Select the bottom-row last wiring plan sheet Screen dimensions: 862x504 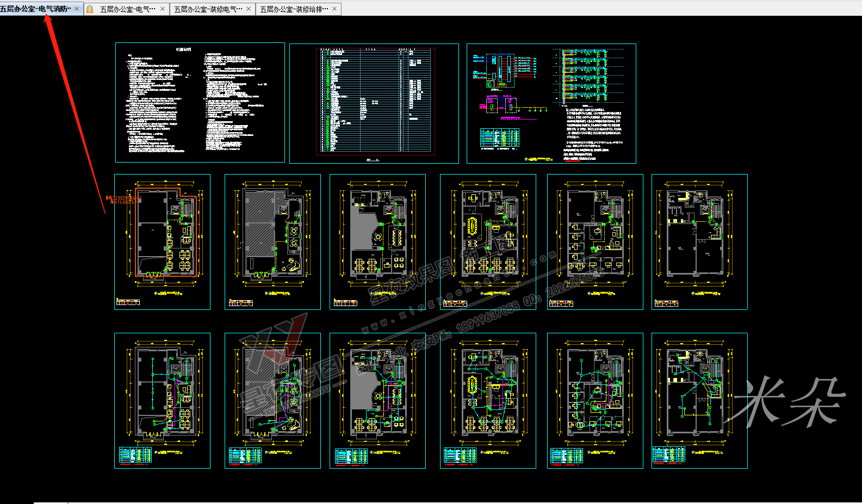coord(699,401)
